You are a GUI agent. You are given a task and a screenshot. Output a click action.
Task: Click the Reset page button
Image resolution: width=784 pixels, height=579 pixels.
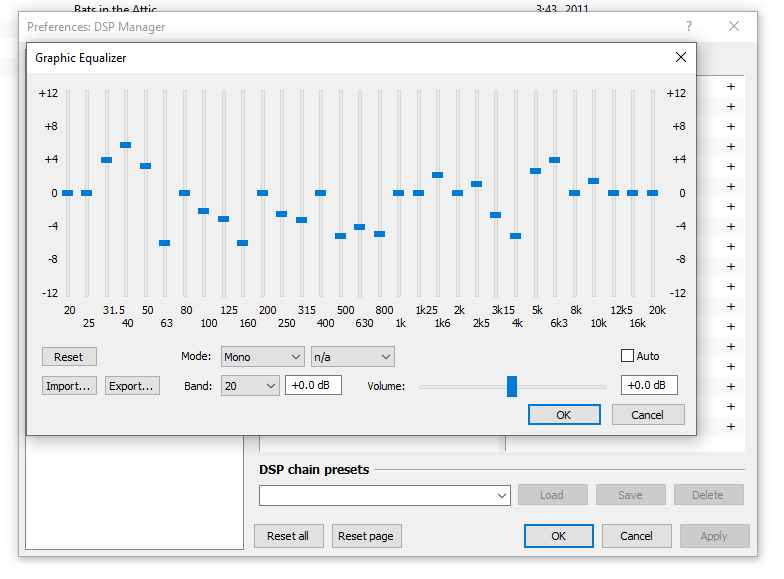click(365, 536)
